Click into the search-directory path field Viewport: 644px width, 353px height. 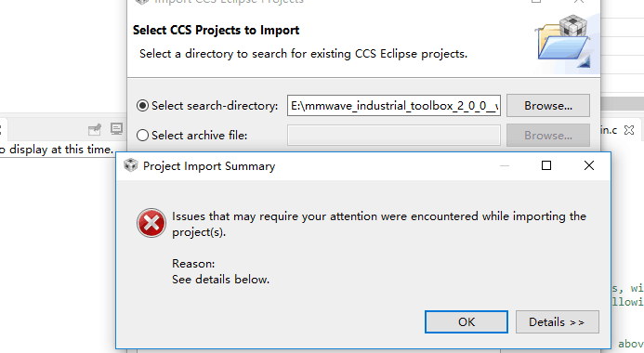394,106
